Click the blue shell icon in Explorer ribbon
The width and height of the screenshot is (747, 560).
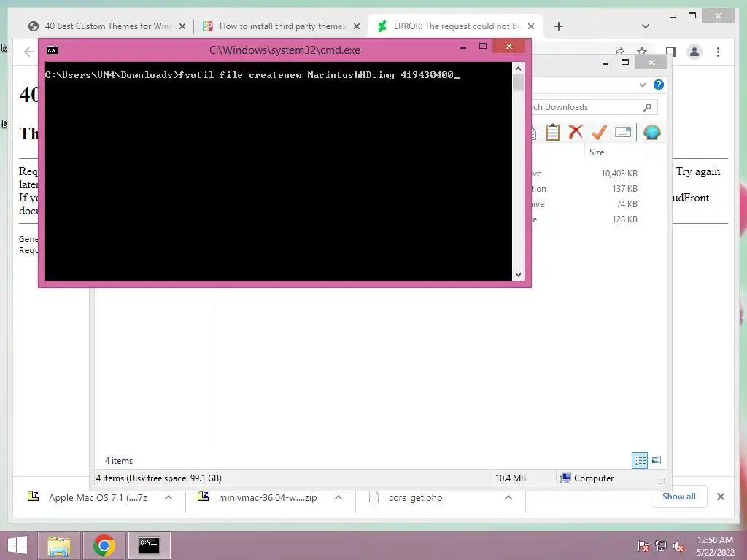click(651, 132)
